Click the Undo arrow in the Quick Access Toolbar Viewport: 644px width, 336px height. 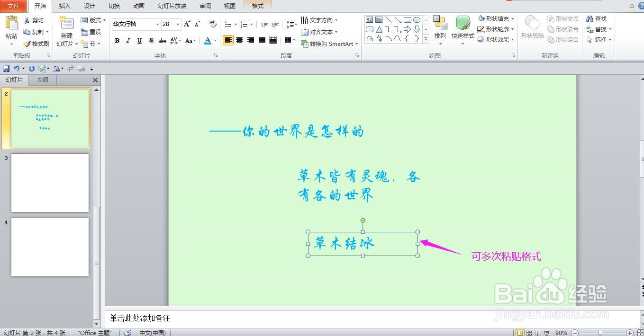(16, 68)
